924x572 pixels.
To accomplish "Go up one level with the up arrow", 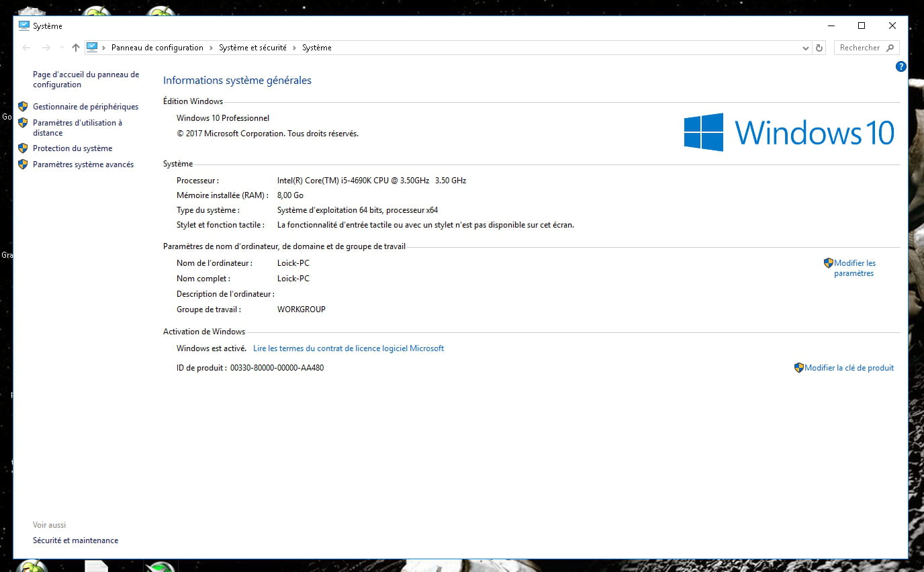I will click(76, 48).
